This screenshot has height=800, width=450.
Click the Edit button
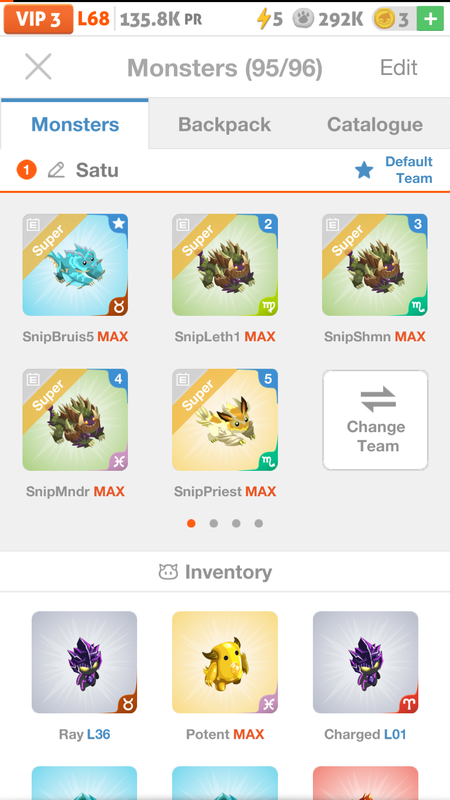click(x=398, y=67)
